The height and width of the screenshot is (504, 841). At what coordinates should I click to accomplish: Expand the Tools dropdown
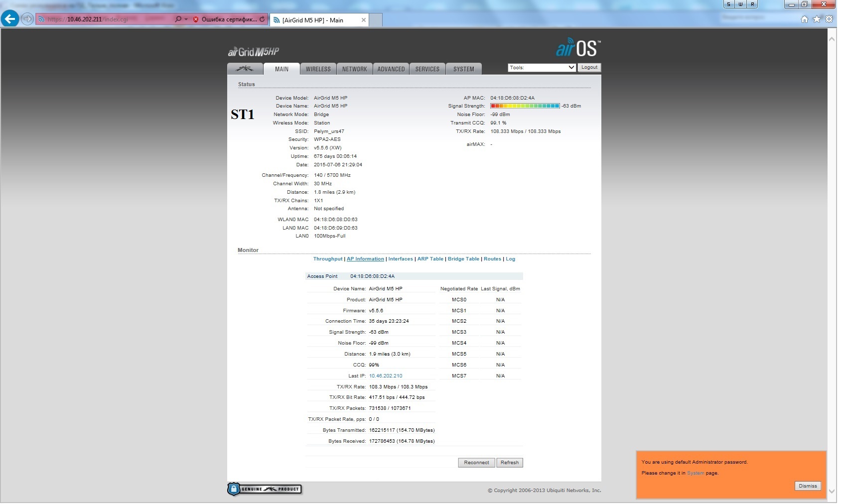pos(542,67)
